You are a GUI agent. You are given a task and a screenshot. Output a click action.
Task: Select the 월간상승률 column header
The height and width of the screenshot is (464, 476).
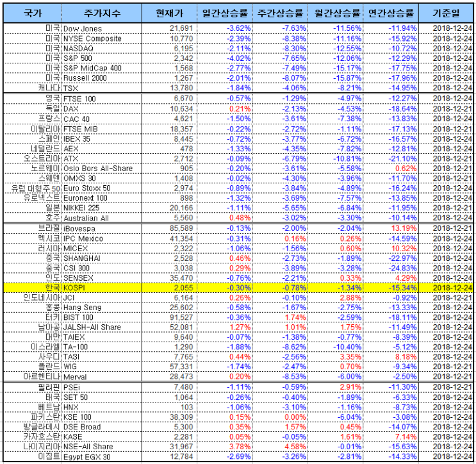(336, 13)
